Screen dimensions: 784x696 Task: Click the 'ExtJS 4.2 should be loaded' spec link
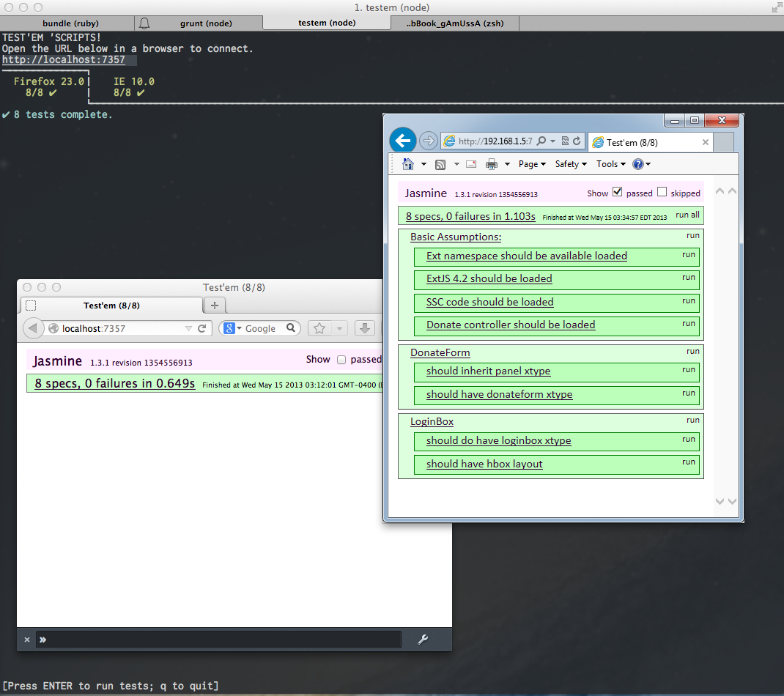coord(489,279)
